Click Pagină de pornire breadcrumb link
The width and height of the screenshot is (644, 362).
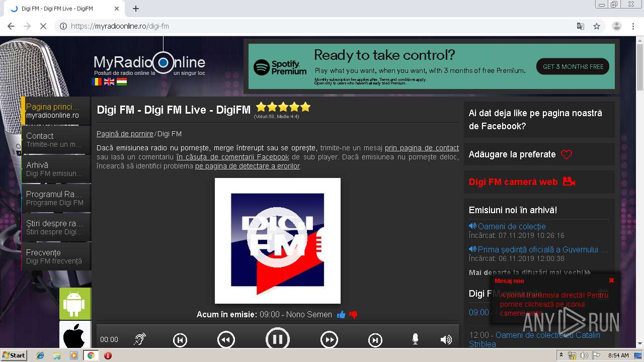pyautogui.click(x=125, y=134)
